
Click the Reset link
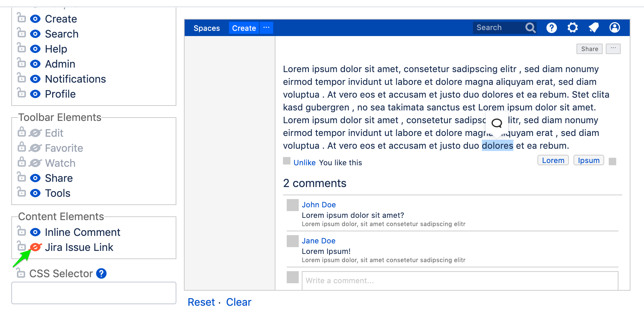tap(201, 302)
